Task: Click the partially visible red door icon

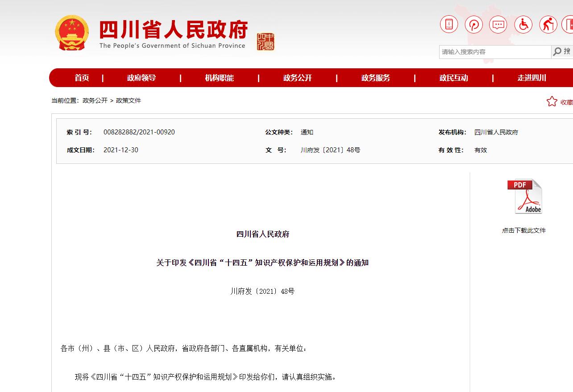Action: [569, 24]
